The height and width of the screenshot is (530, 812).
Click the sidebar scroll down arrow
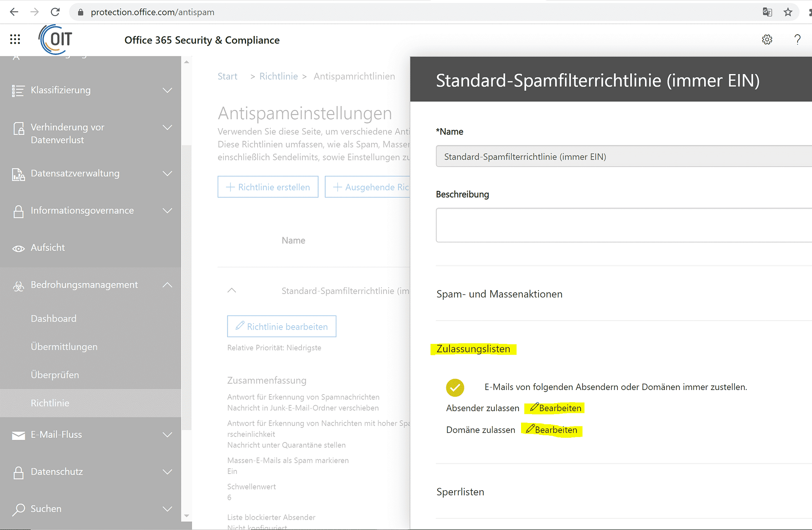point(187,516)
